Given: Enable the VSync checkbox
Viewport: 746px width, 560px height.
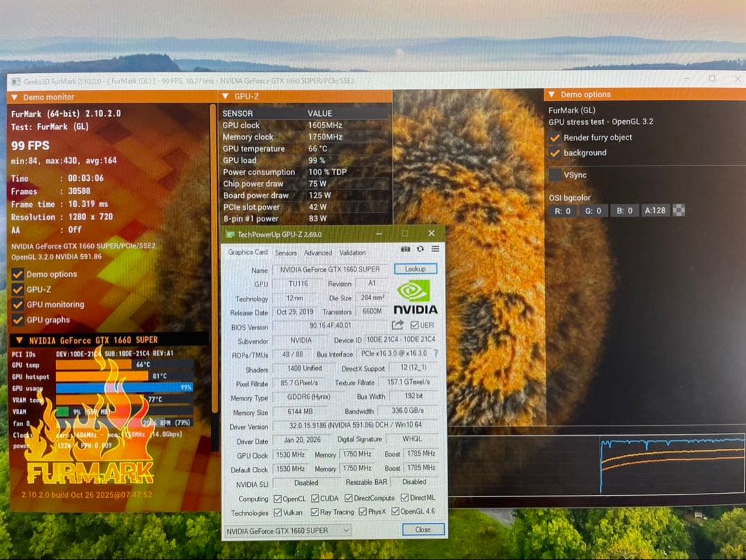Looking at the screenshot, I should tap(555, 175).
